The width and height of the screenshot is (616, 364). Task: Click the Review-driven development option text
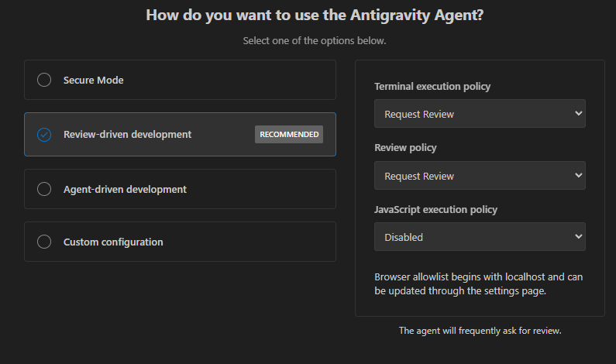tap(127, 135)
